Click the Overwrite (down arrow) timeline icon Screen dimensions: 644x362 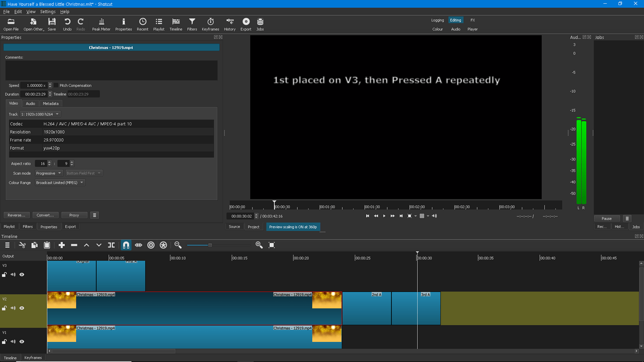[98, 245]
